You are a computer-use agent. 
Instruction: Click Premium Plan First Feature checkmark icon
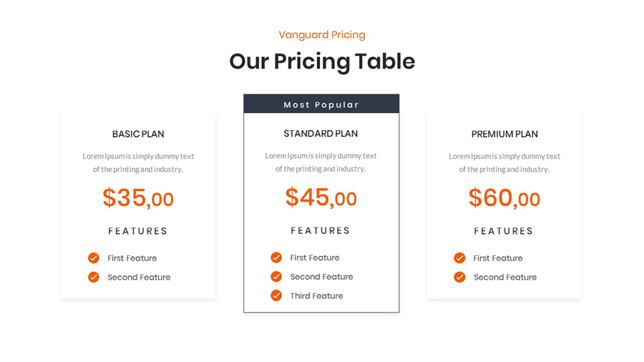(x=459, y=258)
